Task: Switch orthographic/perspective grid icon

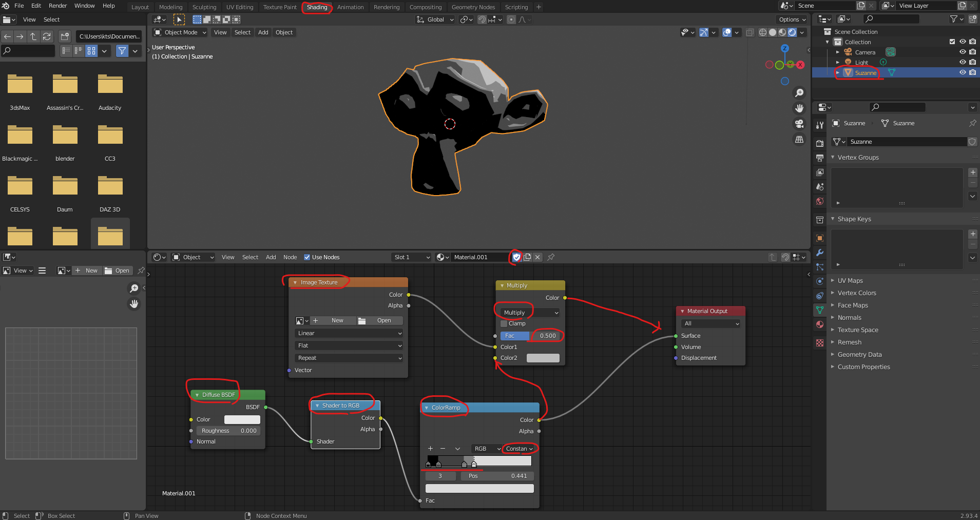Action: coord(799,139)
